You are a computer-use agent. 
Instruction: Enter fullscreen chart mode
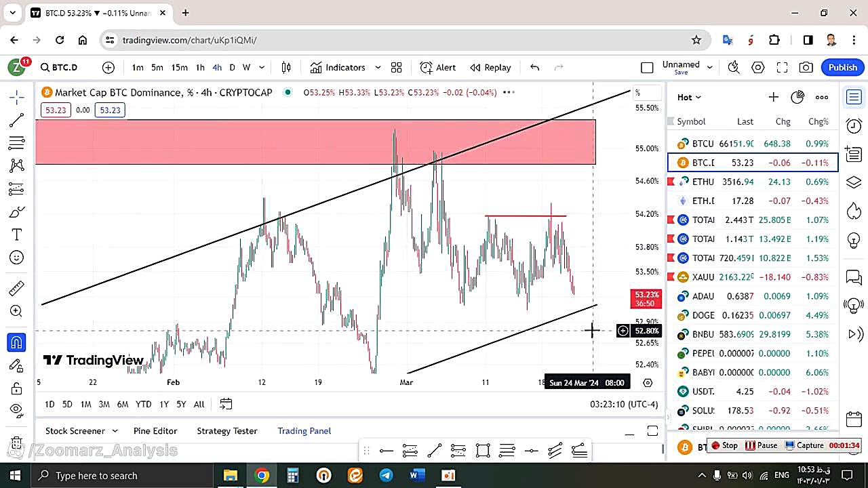[x=782, y=67]
